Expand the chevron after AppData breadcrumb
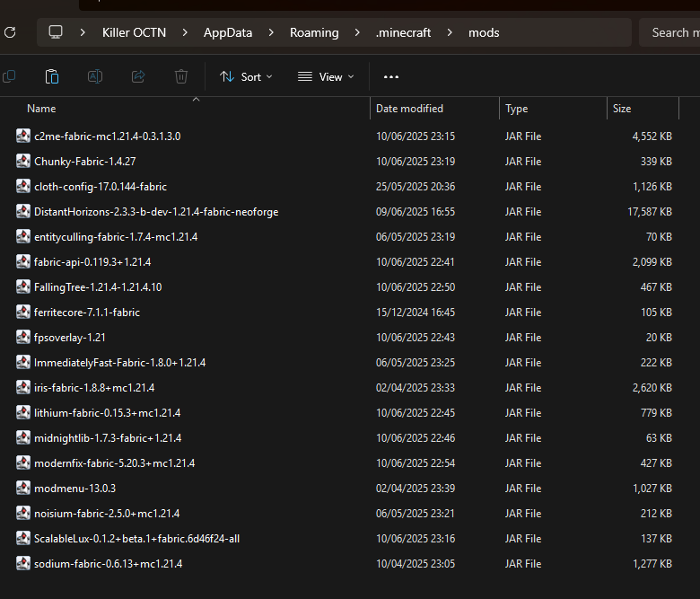The image size is (700, 599). coord(271,32)
